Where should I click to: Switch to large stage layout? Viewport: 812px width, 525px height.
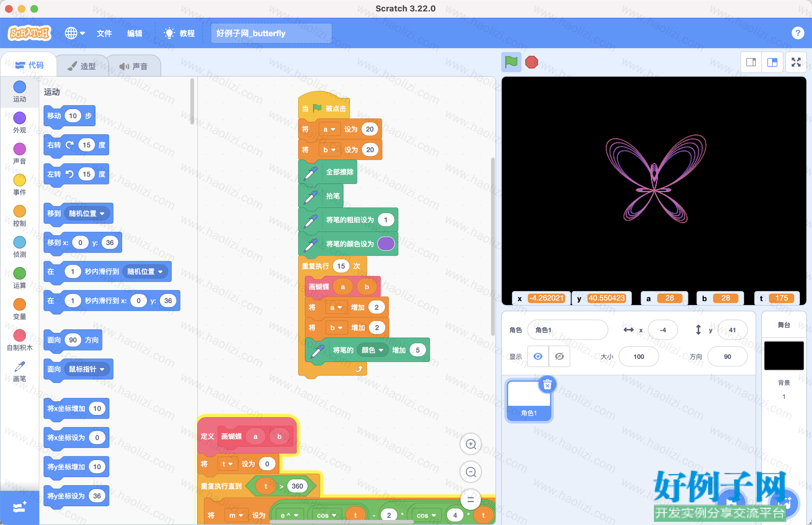(772, 62)
